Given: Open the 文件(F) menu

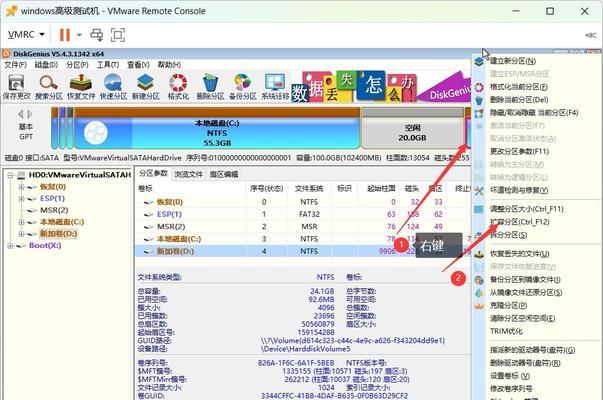Looking at the screenshot, I should [x=15, y=65].
